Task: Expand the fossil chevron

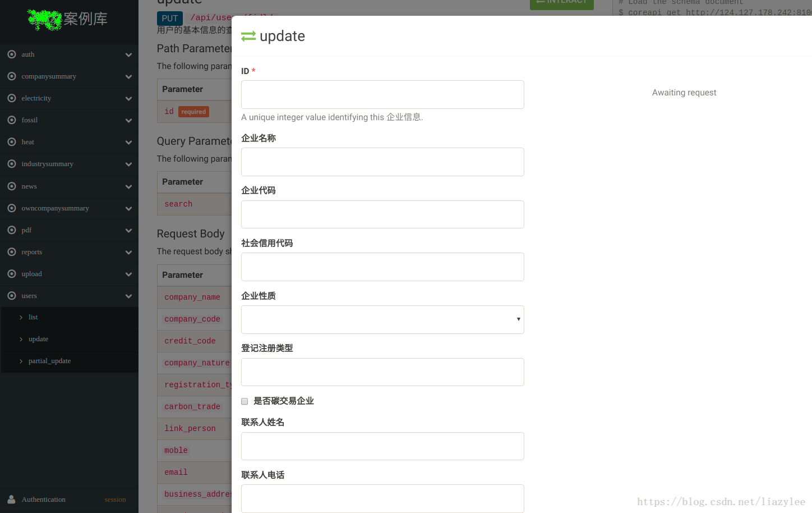Action: (x=129, y=121)
